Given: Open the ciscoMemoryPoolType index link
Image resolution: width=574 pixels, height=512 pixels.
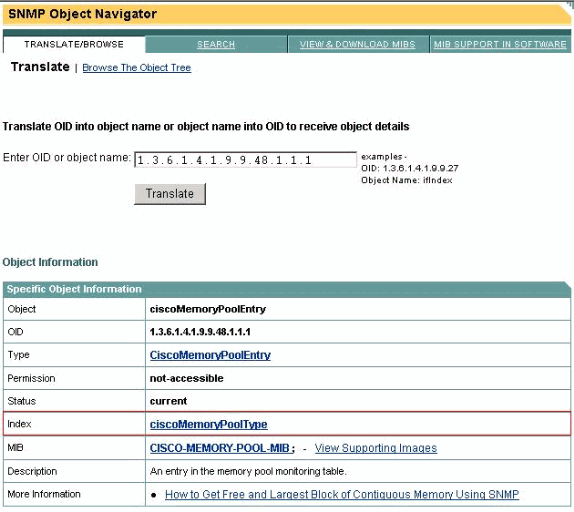Looking at the screenshot, I should point(209,424).
